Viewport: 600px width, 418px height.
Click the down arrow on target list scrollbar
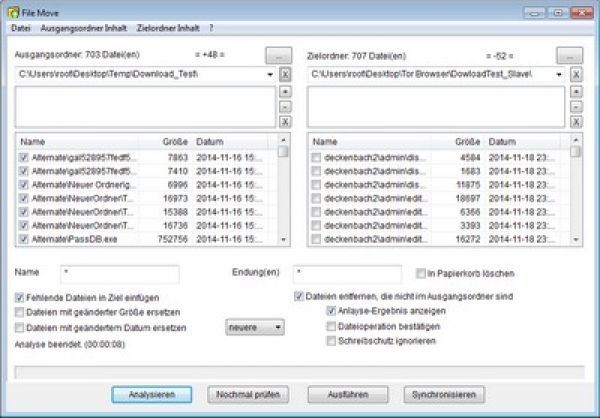[576, 240]
